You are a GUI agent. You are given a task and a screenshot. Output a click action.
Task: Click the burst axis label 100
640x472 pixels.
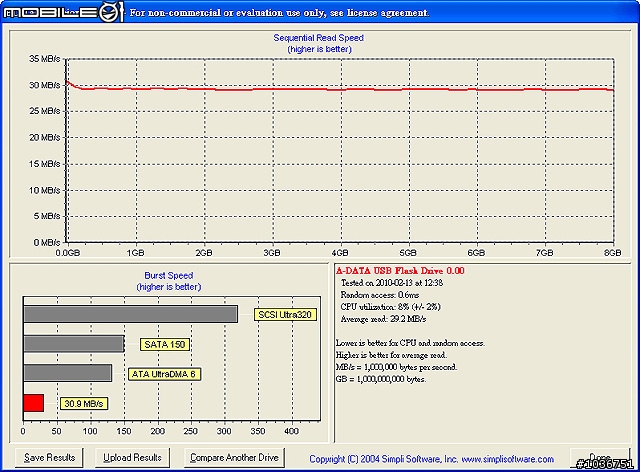click(90, 431)
